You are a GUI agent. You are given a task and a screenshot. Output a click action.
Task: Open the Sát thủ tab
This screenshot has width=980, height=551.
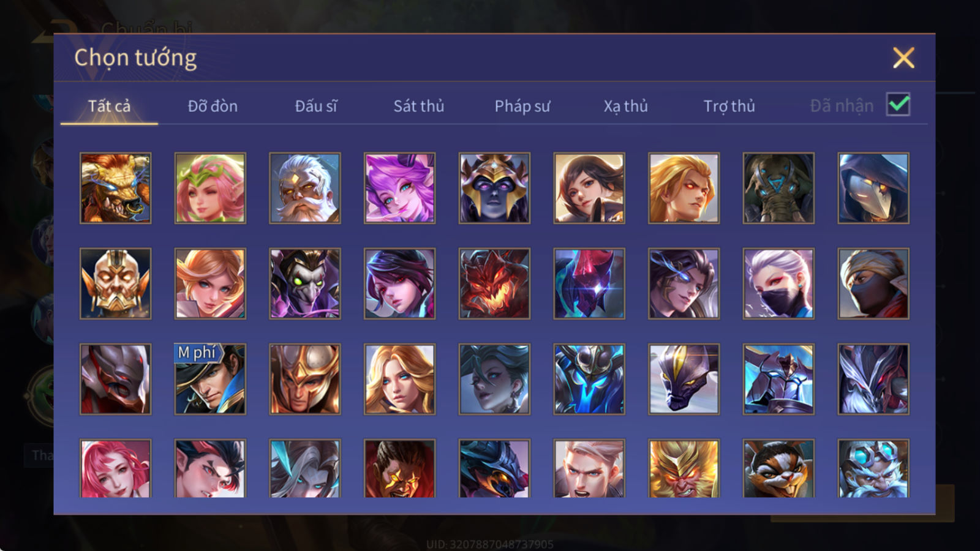pos(418,106)
